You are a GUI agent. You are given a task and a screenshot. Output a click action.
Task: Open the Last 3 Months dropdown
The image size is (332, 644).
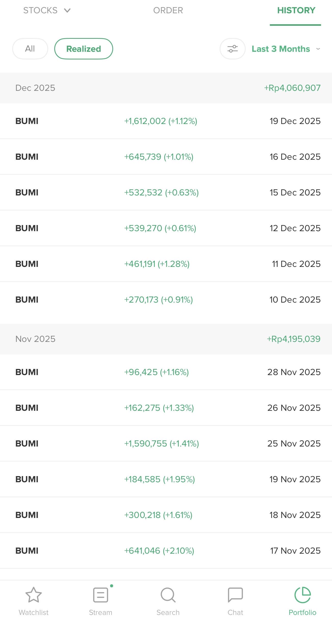coord(285,49)
